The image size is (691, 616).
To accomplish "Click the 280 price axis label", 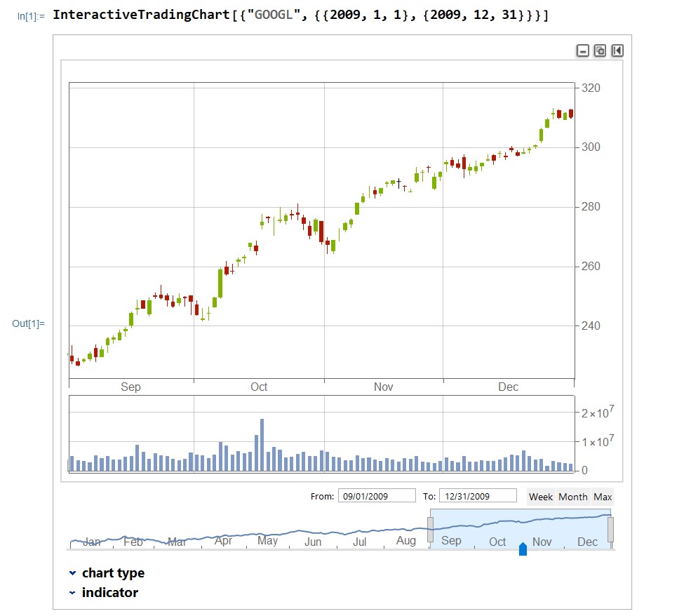I will pyautogui.click(x=591, y=207).
